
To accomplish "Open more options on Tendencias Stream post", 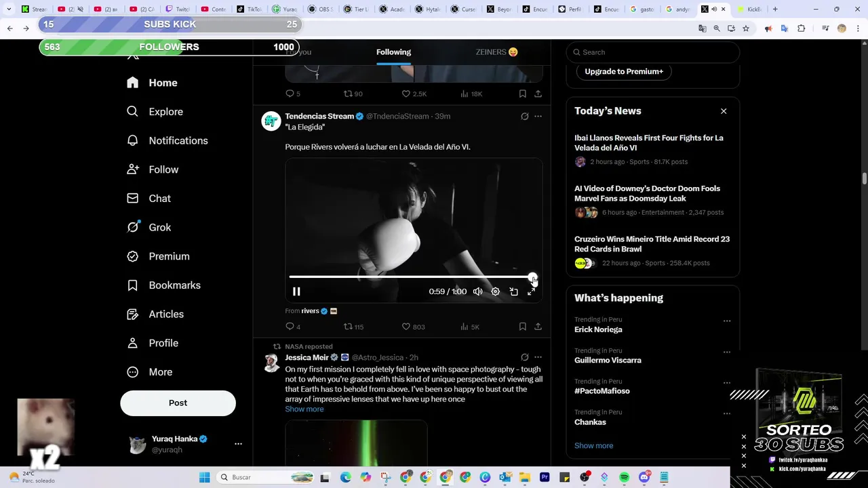I will (x=538, y=117).
